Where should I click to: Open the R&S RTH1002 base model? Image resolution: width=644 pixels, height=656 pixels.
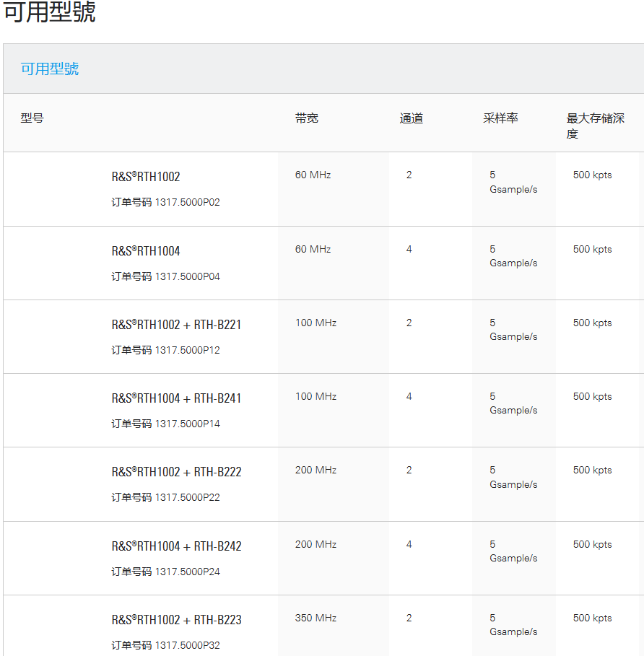pyautogui.click(x=146, y=177)
